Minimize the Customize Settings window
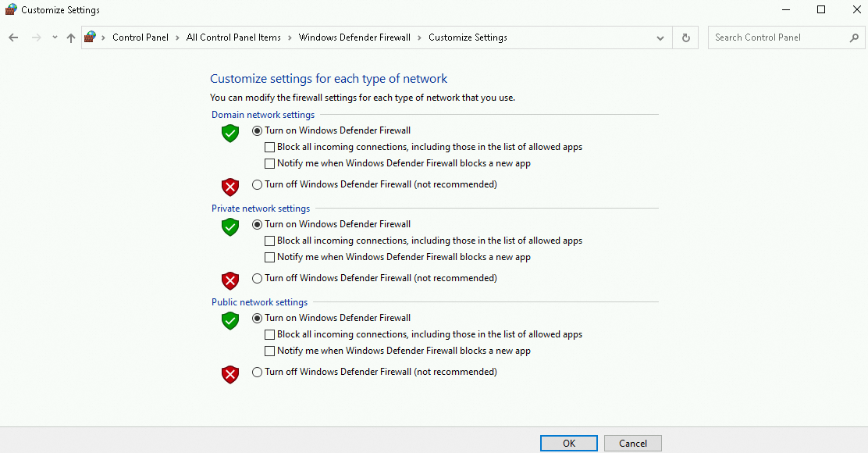This screenshot has height=453, width=868. (786, 9)
